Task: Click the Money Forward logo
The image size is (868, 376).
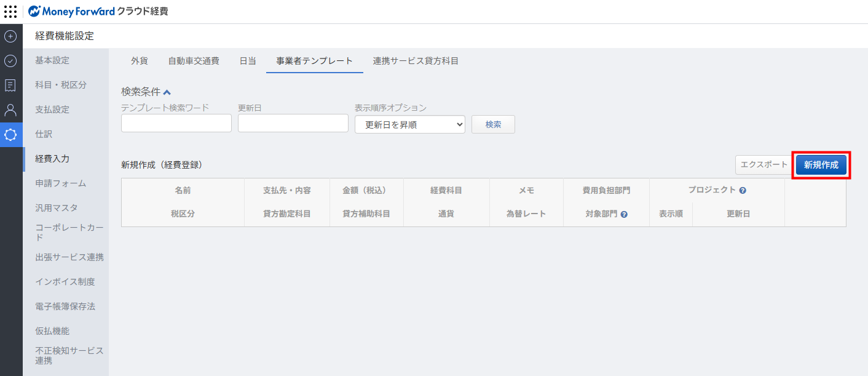Action: [x=71, y=11]
